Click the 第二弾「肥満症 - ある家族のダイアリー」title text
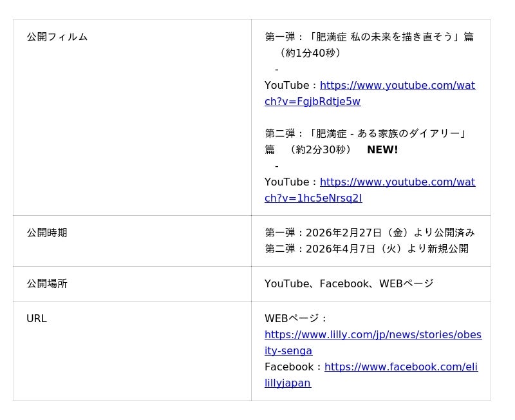The image size is (515, 420). click(366, 134)
